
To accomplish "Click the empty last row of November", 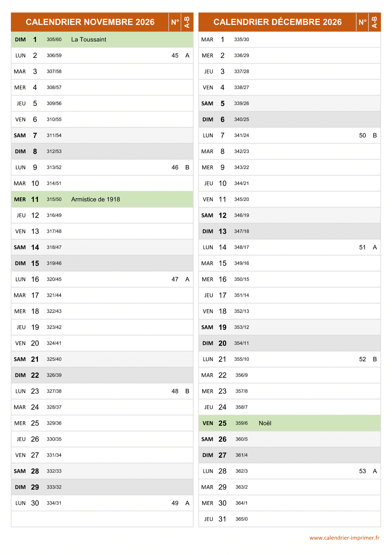I will pos(102,519).
